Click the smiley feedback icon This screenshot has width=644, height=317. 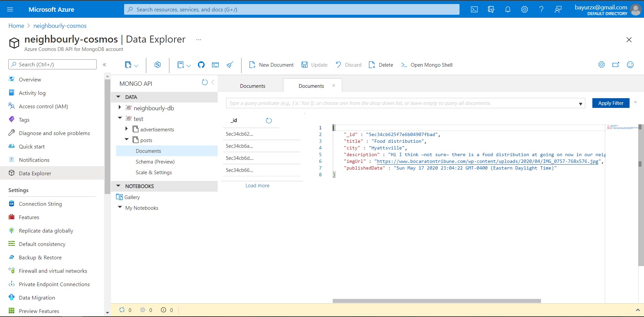point(630,65)
